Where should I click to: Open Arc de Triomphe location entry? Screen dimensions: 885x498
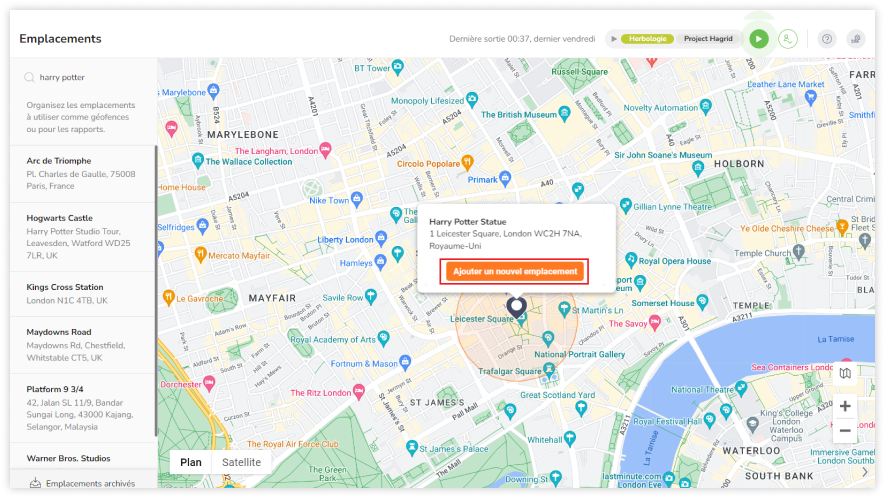click(x=82, y=173)
